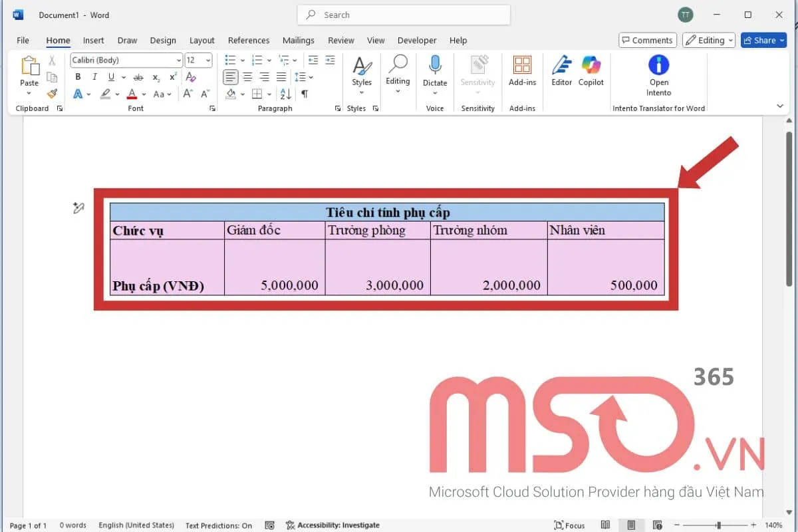The width and height of the screenshot is (798, 532).
Task: Click the Share button
Action: tap(763, 40)
